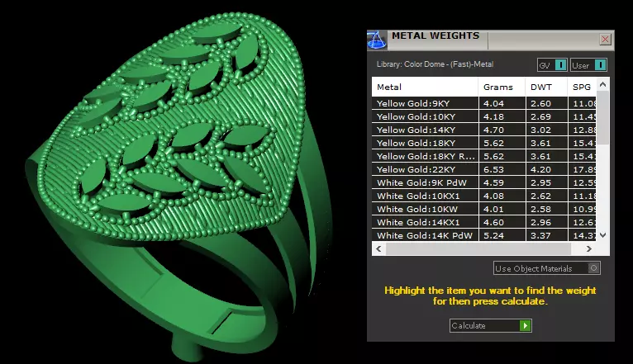The image size is (633, 364).
Task: Click the vertical scrollbar up arrow
Action: (x=602, y=84)
